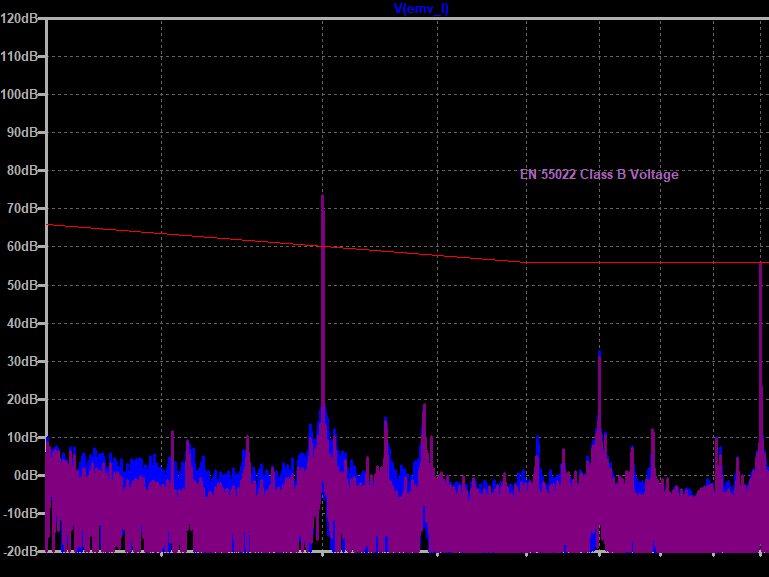The image size is (769, 577).
Task: Click the V(emv_l) trace label
Action: click(421, 8)
